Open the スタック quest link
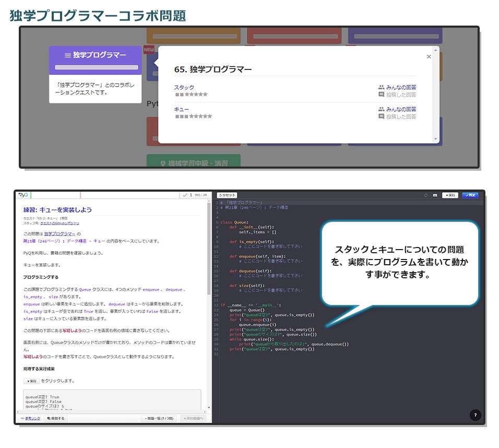499x448 pixels. pos(184,88)
